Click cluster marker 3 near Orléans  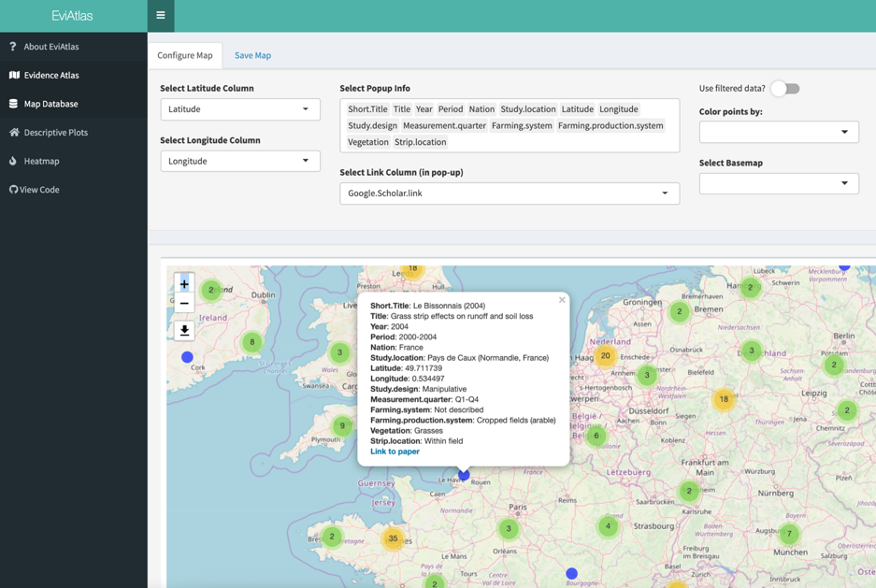pos(509,528)
